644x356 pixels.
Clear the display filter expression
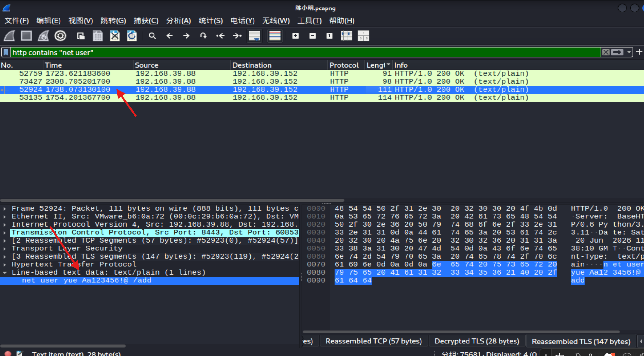(x=606, y=52)
